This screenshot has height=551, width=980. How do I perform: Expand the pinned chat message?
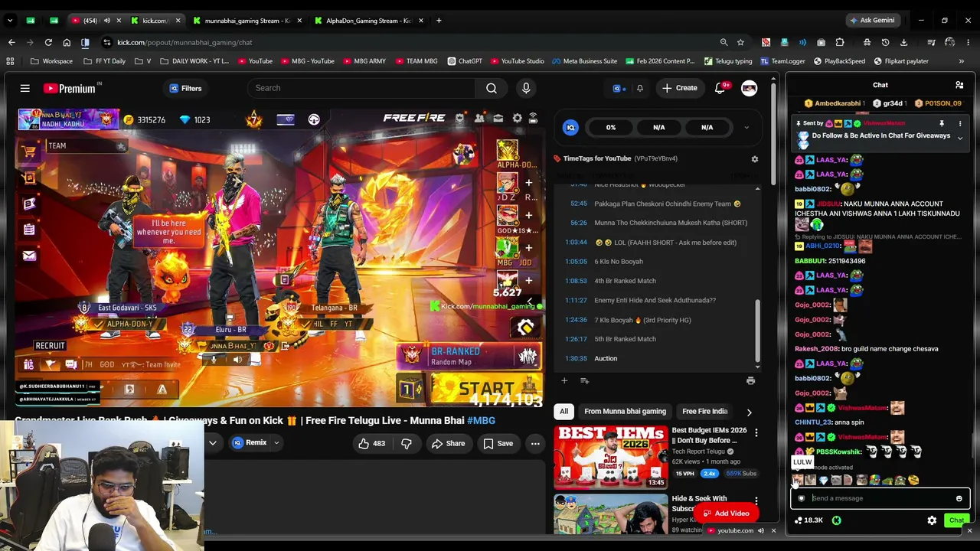[x=960, y=139]
